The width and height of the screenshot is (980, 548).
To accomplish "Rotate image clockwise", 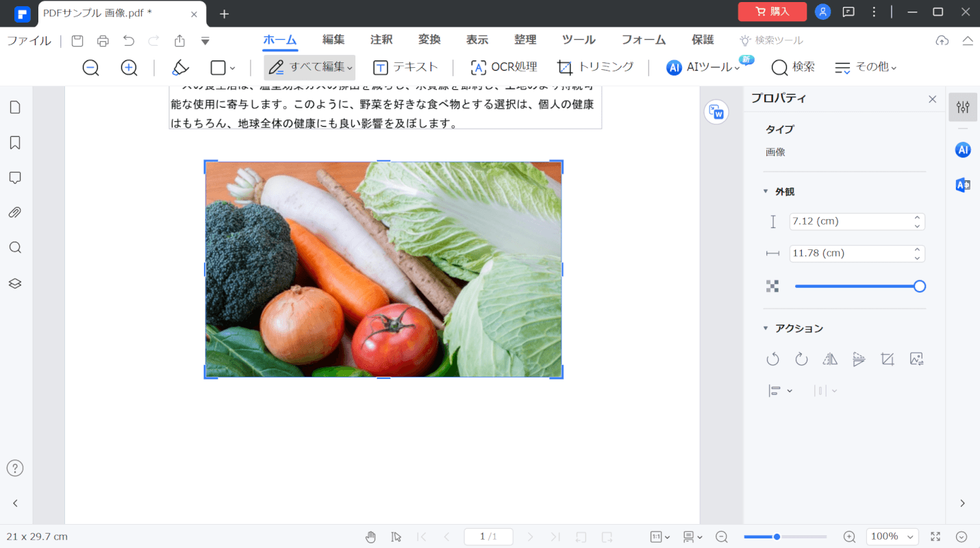I will [x=801, y=359].
